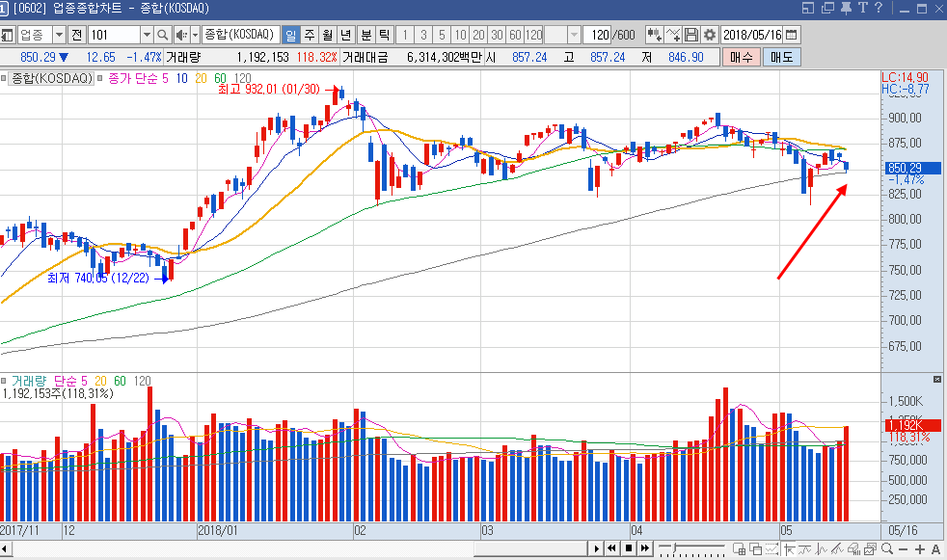
Task: Switch chart to weekly (주) period
Action: (x=310, y=35)
